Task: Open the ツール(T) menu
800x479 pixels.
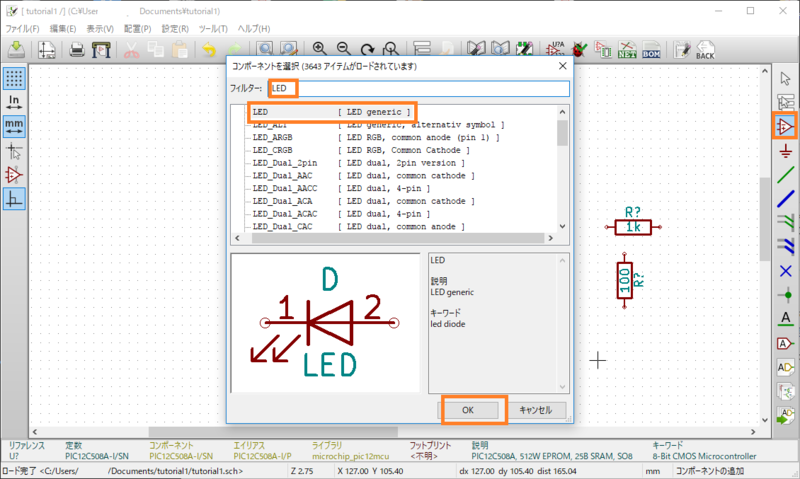Action: coord(213,29)
